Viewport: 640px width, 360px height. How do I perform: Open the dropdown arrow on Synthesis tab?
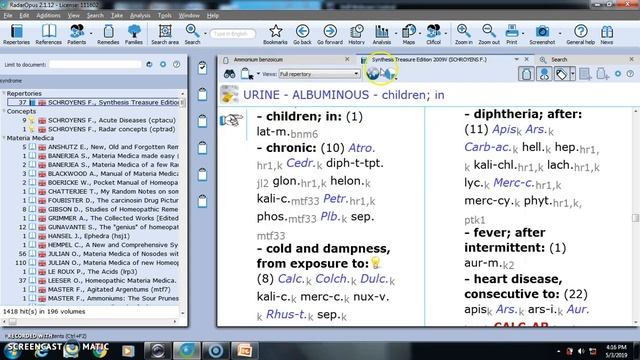point(516,60)
